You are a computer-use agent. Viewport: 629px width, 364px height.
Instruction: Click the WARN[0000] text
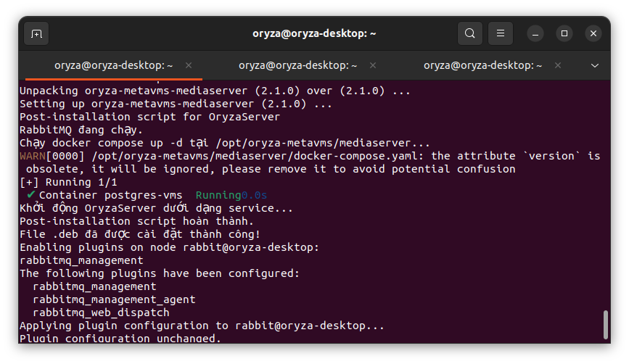pyautogui.click(x=52, y=156)
